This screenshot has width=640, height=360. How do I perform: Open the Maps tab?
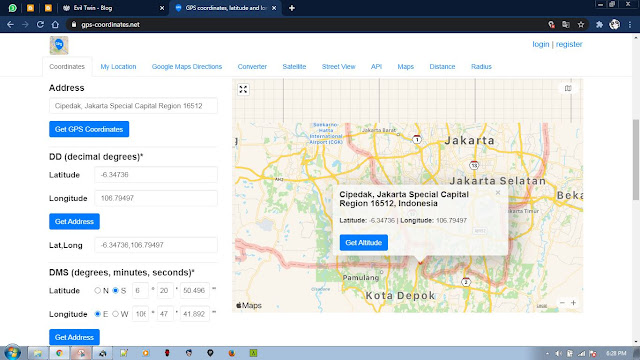point(406,67)
